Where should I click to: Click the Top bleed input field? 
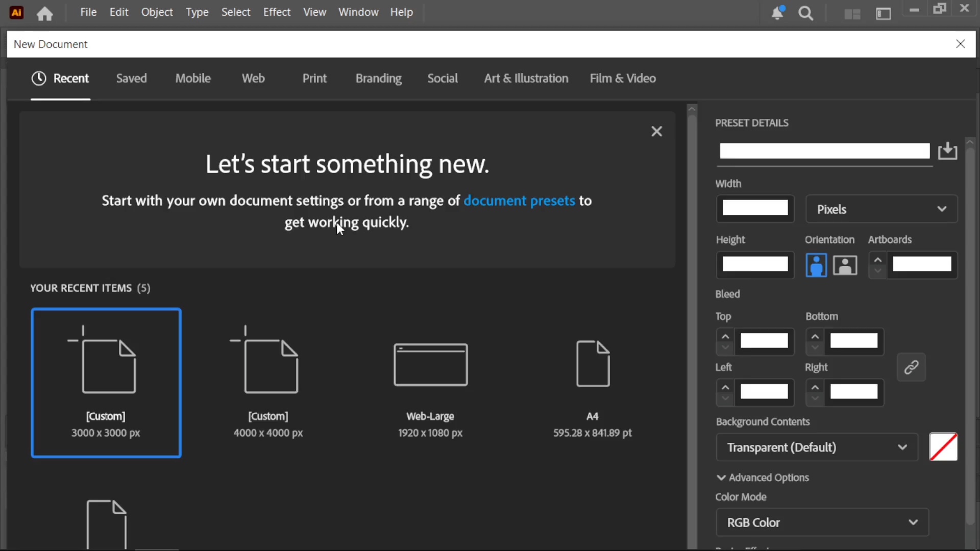click(764, 341)
